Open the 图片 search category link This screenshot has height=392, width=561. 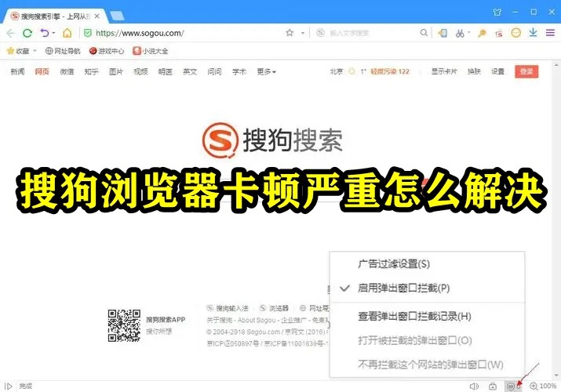click(x=116, y=72)
